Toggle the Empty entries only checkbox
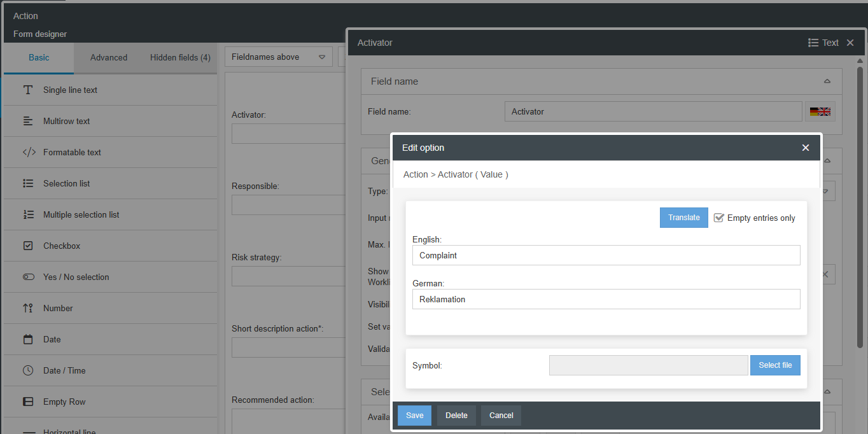868x434 pixels. pos(719,218)
